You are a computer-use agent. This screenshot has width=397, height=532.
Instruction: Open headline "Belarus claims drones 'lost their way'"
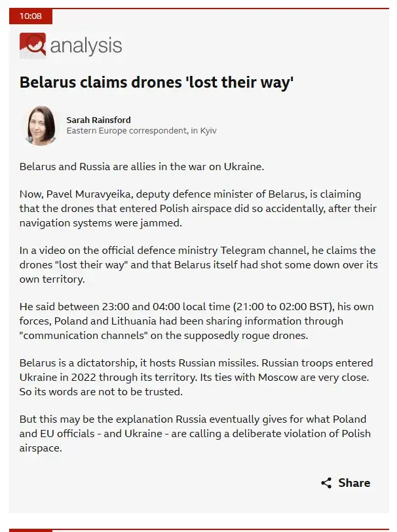tap(156, 83)
